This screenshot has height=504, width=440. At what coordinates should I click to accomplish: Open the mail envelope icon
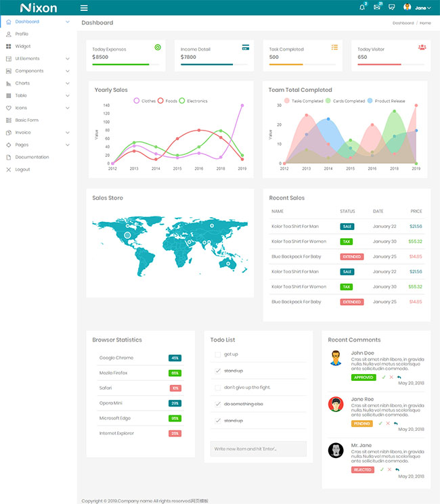(377, 7)
